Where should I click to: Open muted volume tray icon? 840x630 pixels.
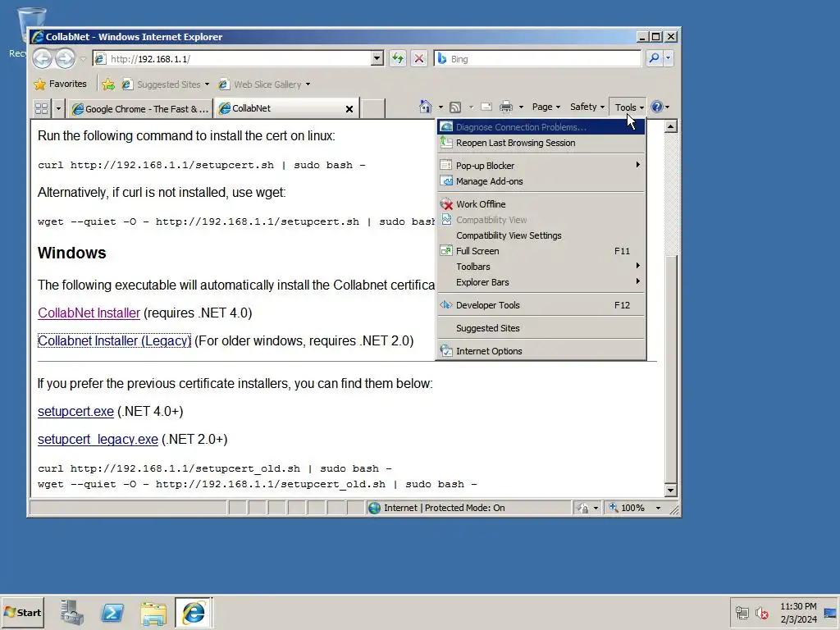(x=762, y=612)
